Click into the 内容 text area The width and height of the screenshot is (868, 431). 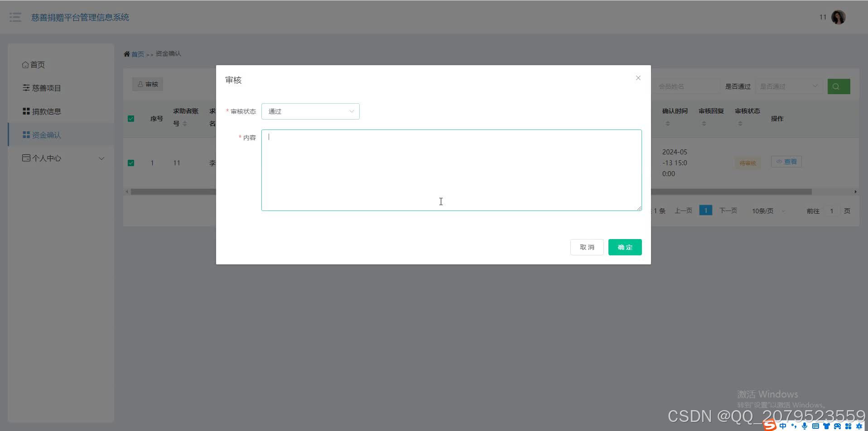pyautogui.click(x=451, y=170)
